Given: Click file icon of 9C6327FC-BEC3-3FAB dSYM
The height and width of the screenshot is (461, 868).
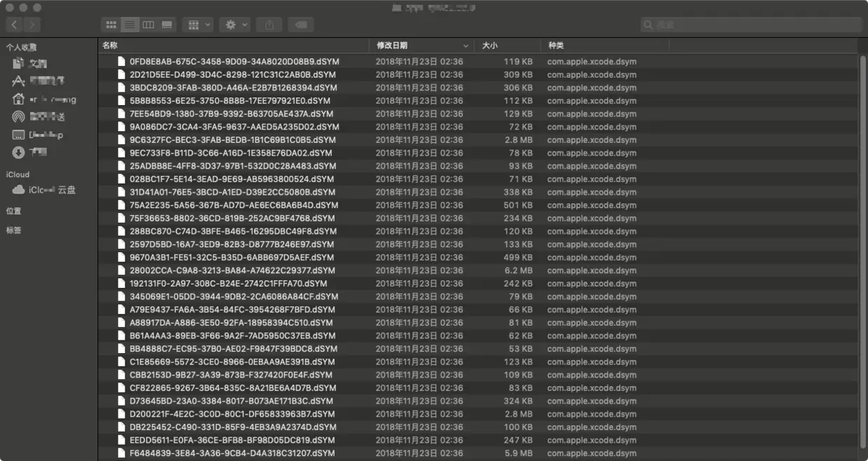Looking at the screenshot, I should click(x=121, y=140).
